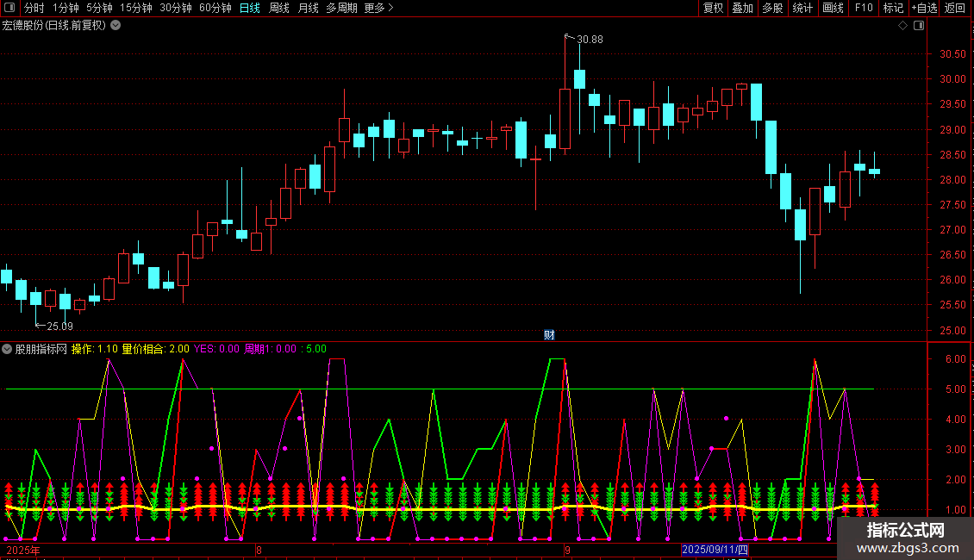
Task: Select the 月线 monthly chart tab
Action: point(308,8)
